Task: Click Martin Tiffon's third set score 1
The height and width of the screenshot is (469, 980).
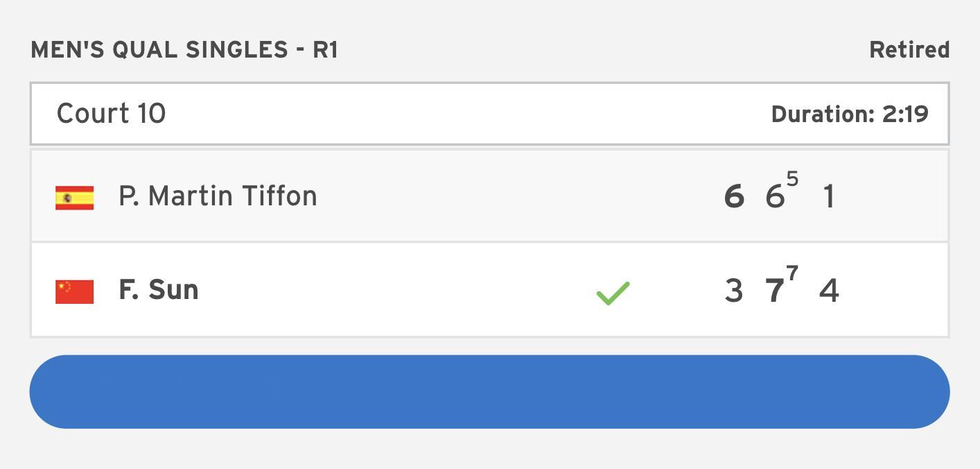Action: [x=828, y=197]
